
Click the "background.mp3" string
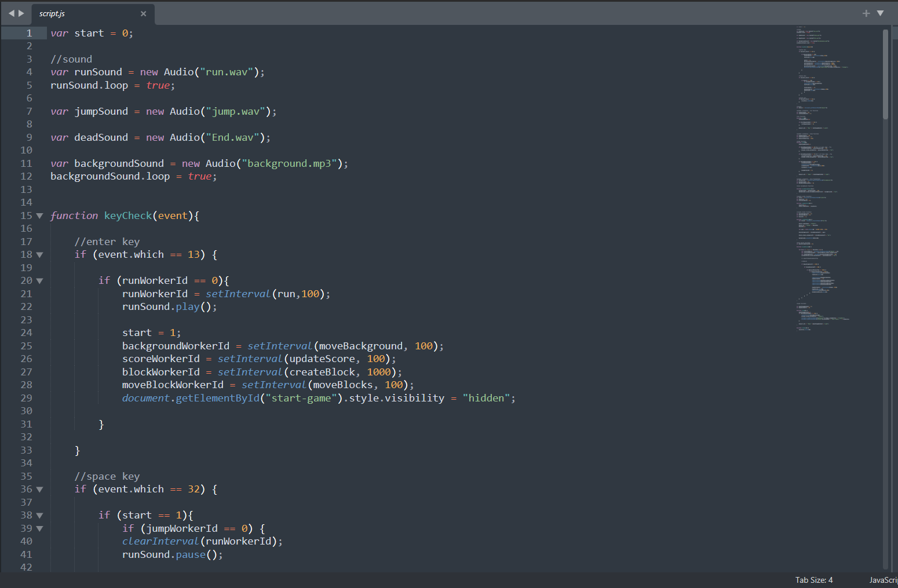pos(290,163)
